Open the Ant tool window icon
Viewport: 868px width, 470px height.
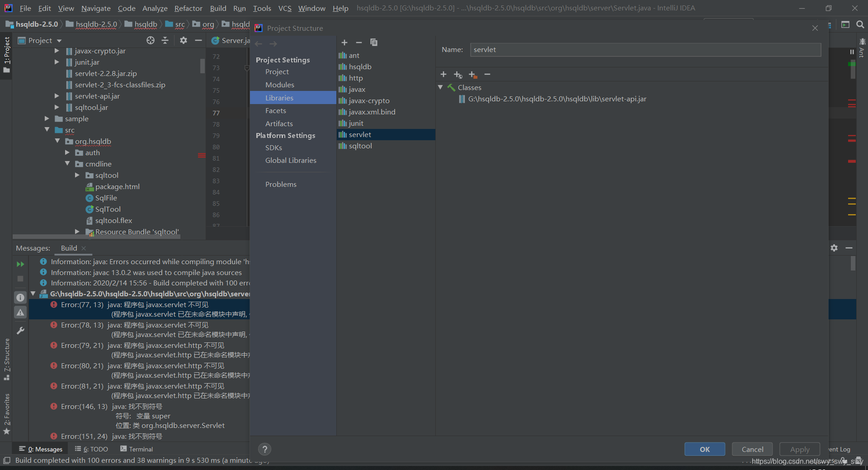[862, 47]
